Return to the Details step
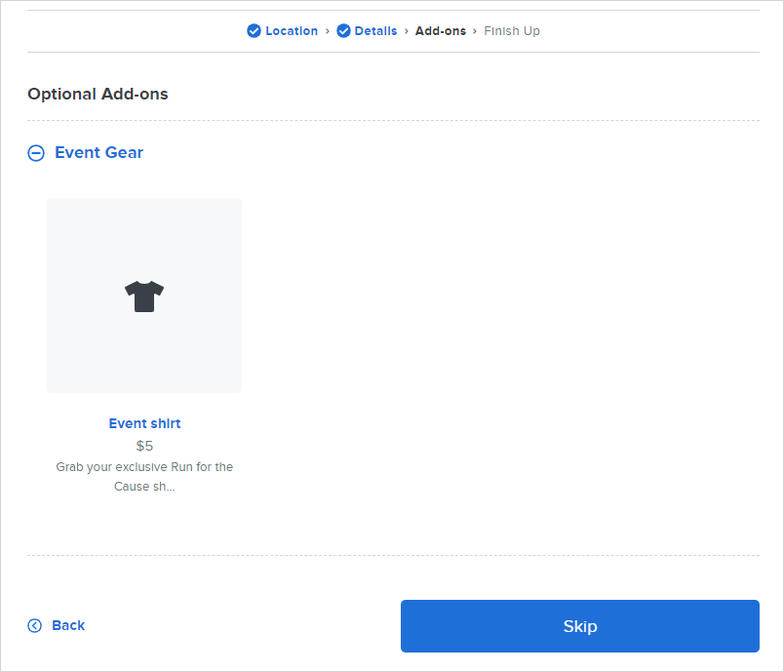 tap(375, 31)
